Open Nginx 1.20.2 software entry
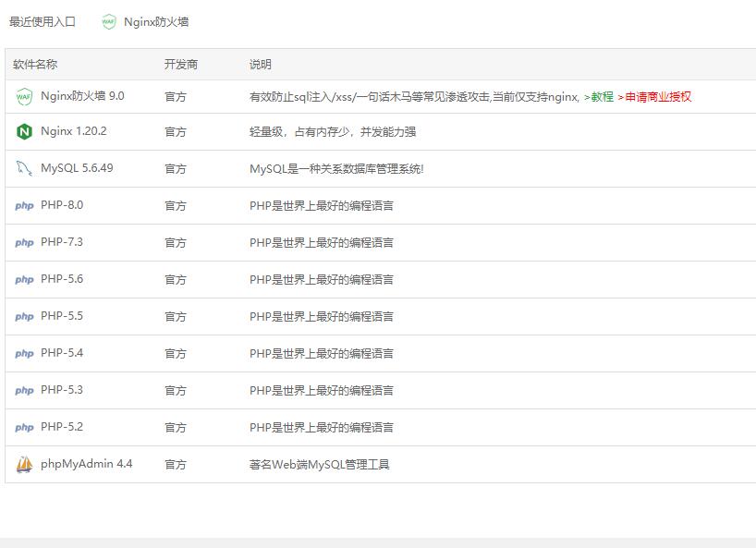This screenshot has height=548, width=756. click(74, 131)
